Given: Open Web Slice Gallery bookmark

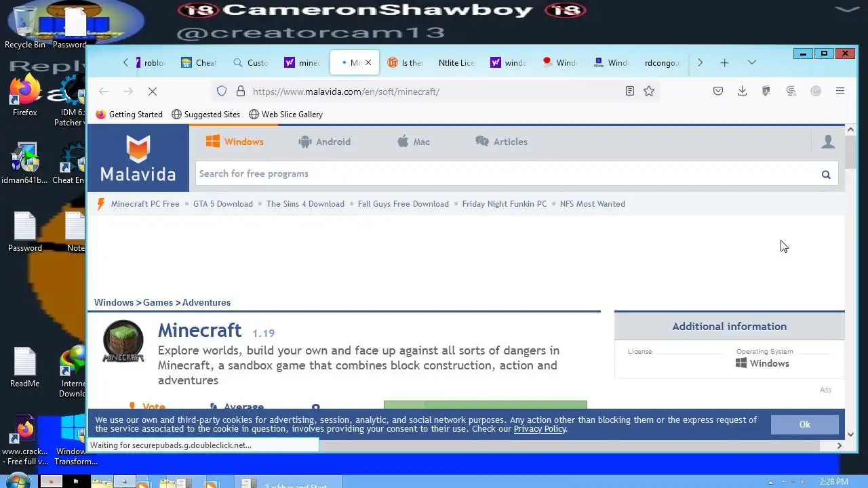Looking at the screenshot, I should click(x=286, y=115).
